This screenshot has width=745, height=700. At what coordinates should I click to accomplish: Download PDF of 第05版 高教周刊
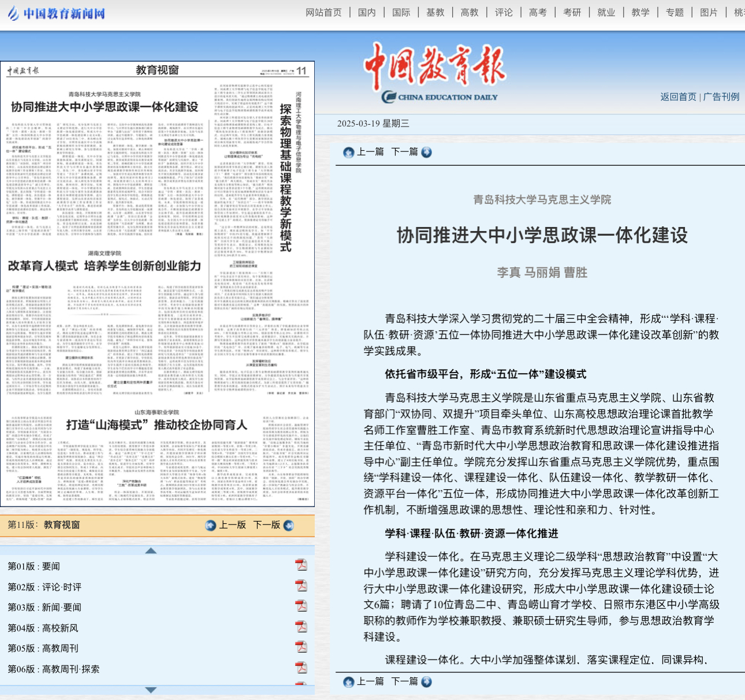[x=301, y=647]
